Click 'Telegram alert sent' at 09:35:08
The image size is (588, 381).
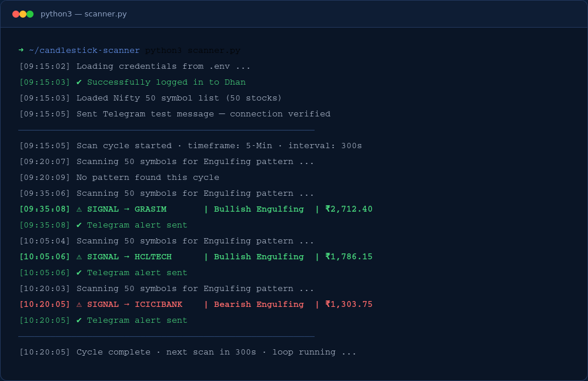(137, 225)
